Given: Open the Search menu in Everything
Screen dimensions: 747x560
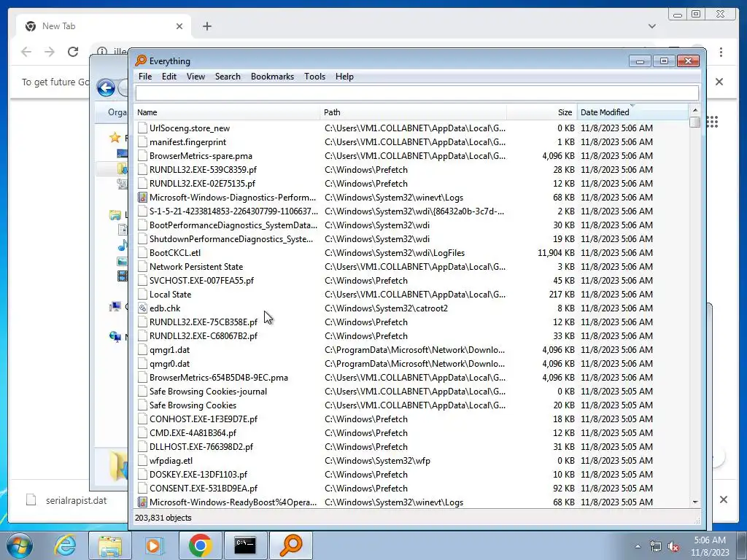Looking at the screenshot, I should tap(228, 77).
